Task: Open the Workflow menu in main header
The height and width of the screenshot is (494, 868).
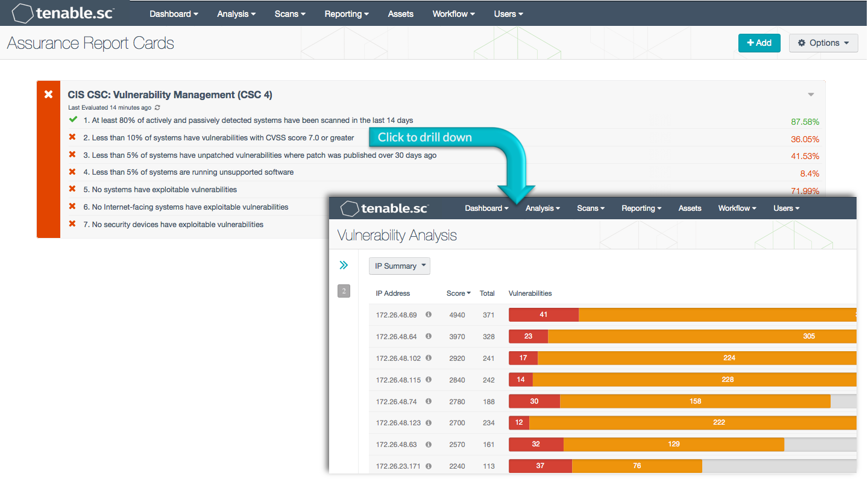Action: click(x=454, y=14)
